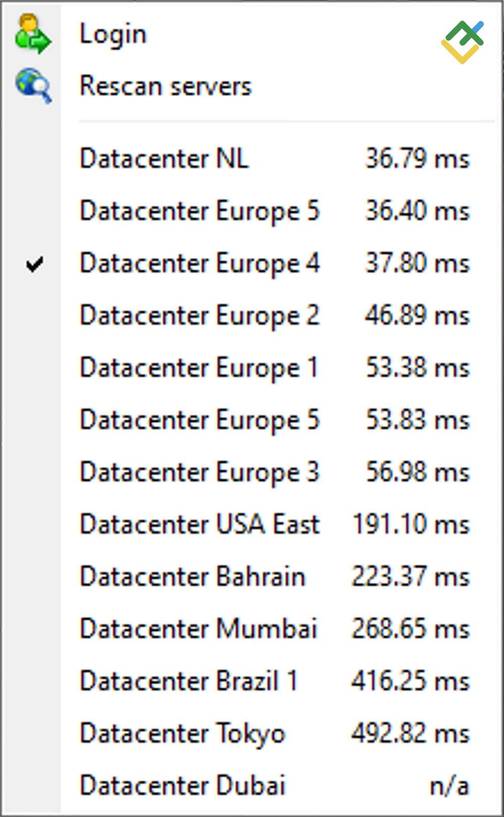Select Datacenter Europe 5 with 53.83 ms

tap(200, 420)
